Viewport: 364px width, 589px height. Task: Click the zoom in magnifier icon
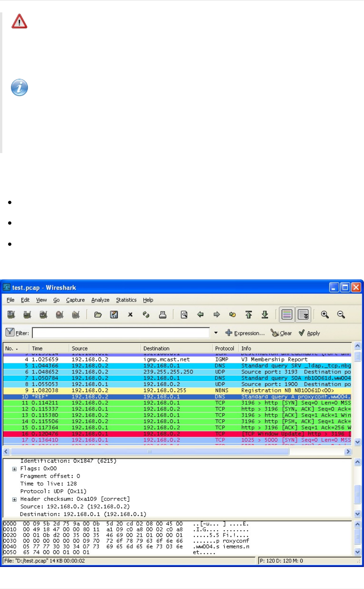point(325,315)
